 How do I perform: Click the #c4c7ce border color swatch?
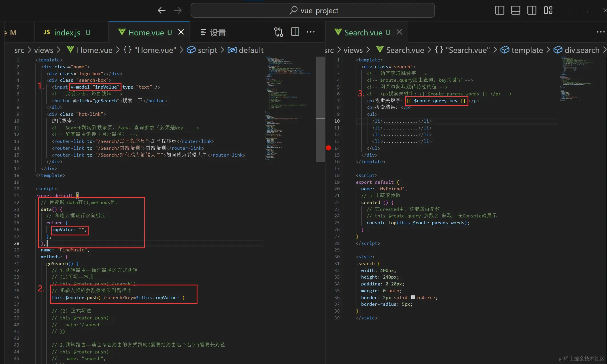coord(413,297)
